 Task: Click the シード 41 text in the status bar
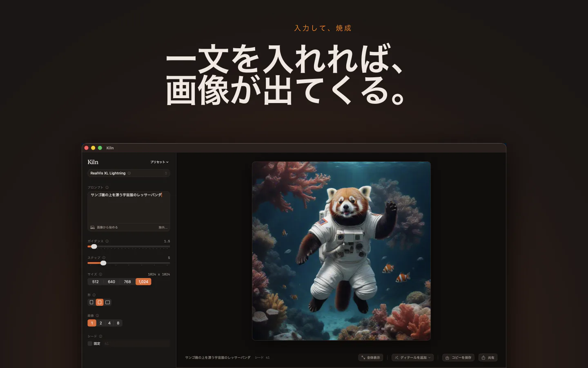[262, 358]
